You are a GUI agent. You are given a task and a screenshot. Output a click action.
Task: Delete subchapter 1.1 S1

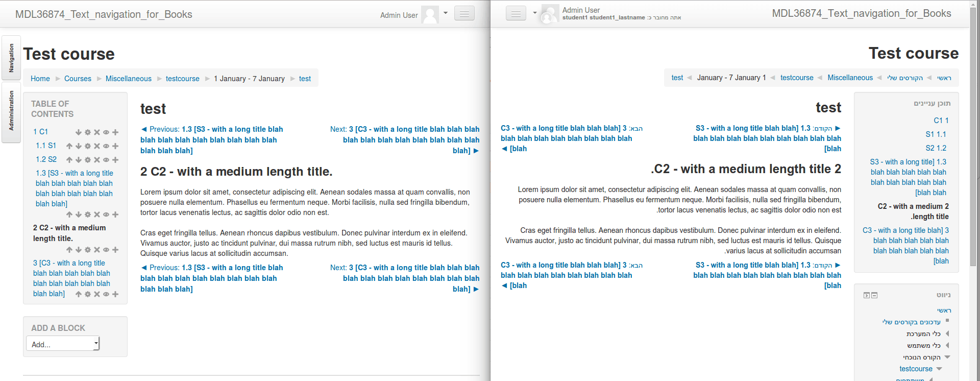coord(97,146)
